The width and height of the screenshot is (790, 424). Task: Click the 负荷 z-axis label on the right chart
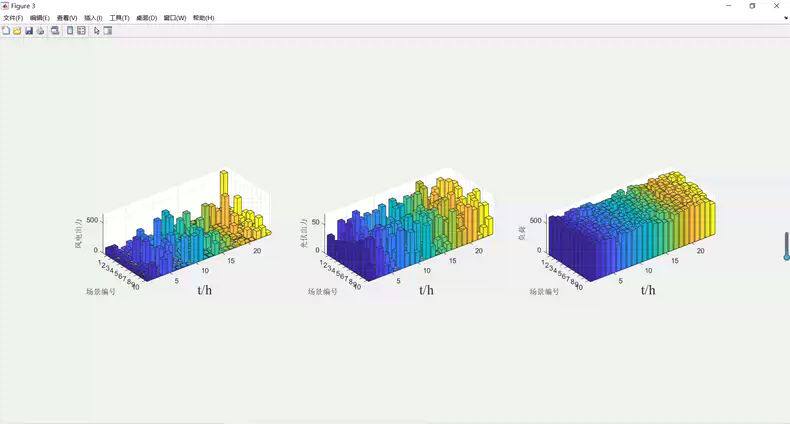(522, 233)
